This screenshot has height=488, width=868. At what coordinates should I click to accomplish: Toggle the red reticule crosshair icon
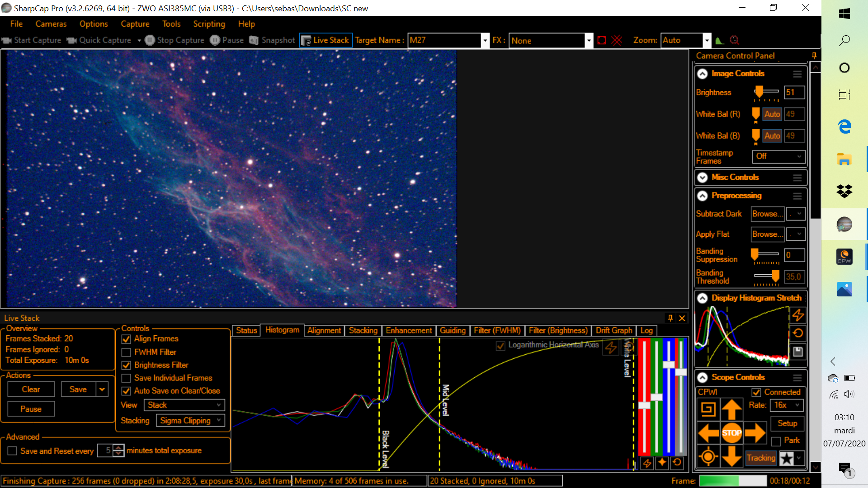(x=617, y=40)
